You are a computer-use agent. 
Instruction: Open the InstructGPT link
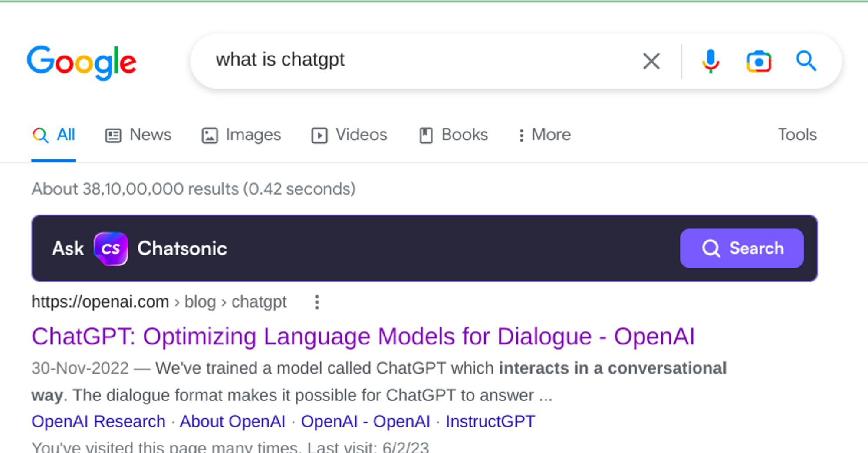tap(490, 421)
